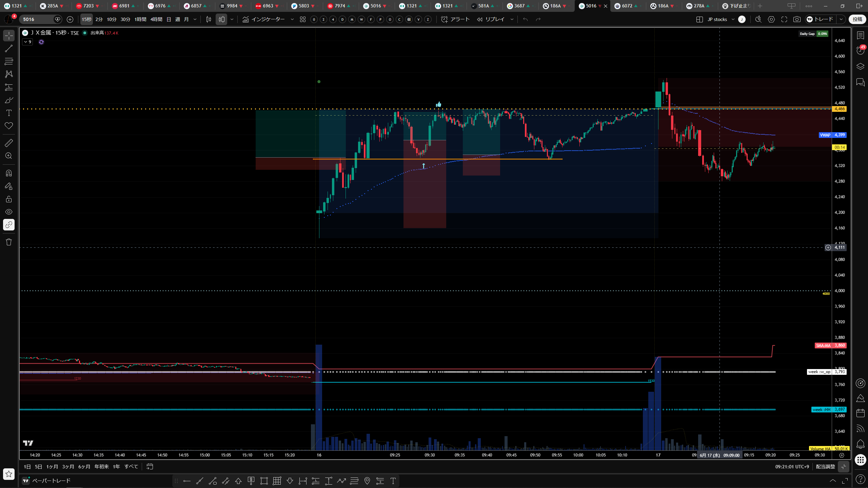868x488 pixels.
Task: Open the calendar panel icon
Action: coord(861,413)
